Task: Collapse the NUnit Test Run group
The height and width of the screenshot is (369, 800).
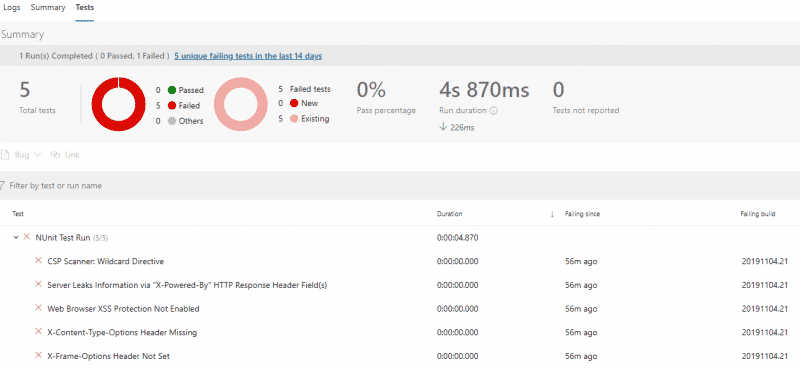Action: (16, 237)
